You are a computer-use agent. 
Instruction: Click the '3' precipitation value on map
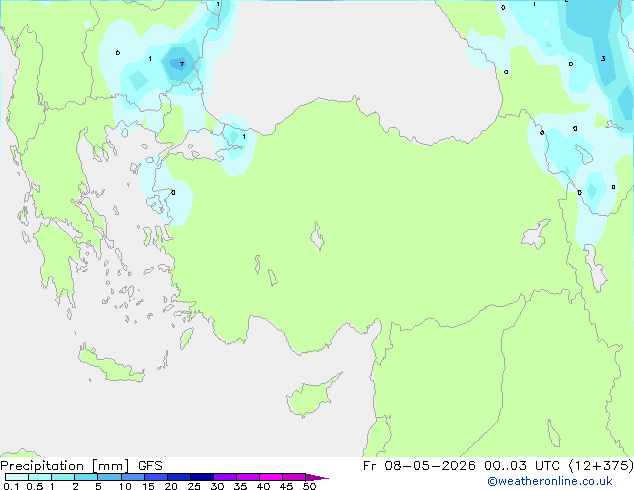(603, 59)
